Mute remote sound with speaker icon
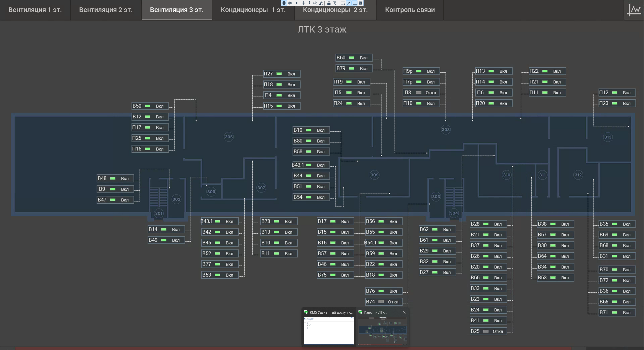The height and width of the screenshot is (350, 644). click(x=290, y=3)
